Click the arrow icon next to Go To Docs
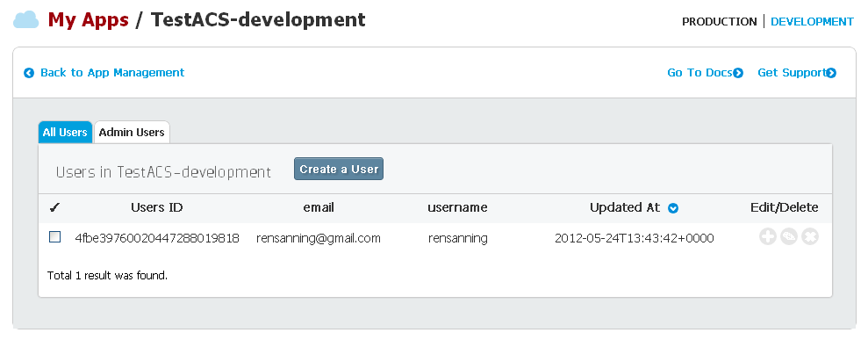The image size is (868, 340). tap(738, 73)
